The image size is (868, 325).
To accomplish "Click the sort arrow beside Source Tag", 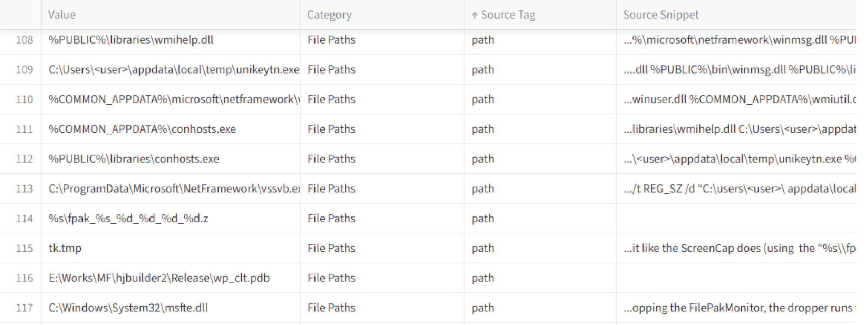I will tap(474, 15).
